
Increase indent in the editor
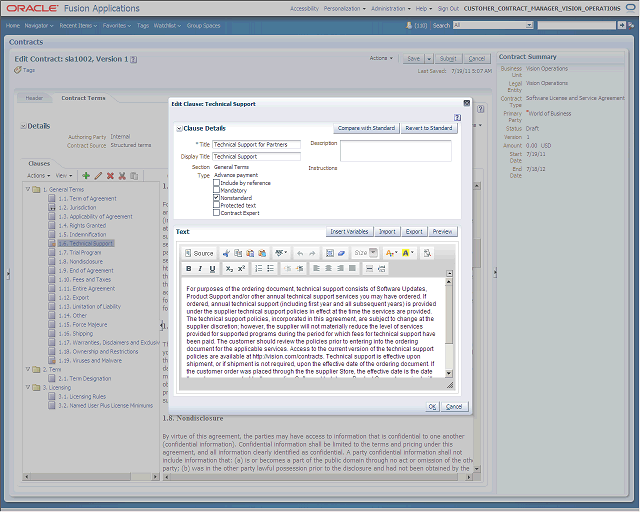pos(300,269)
